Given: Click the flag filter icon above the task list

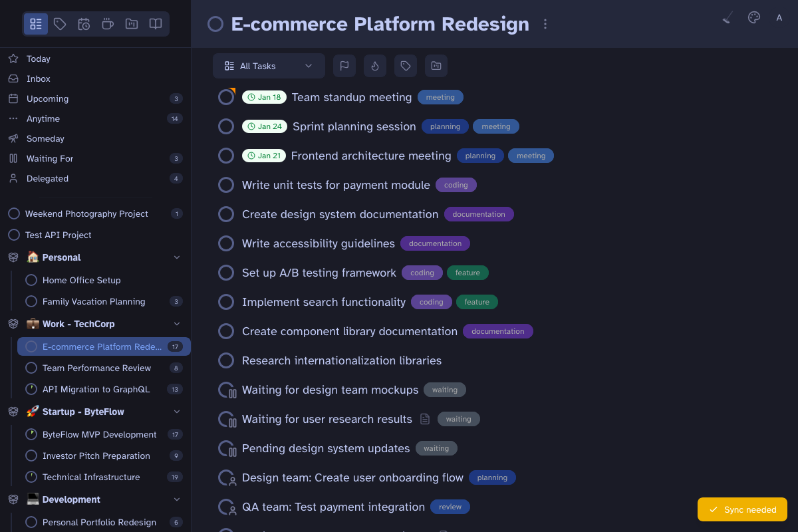Looking at the screenshot, I should pos(344,66).
